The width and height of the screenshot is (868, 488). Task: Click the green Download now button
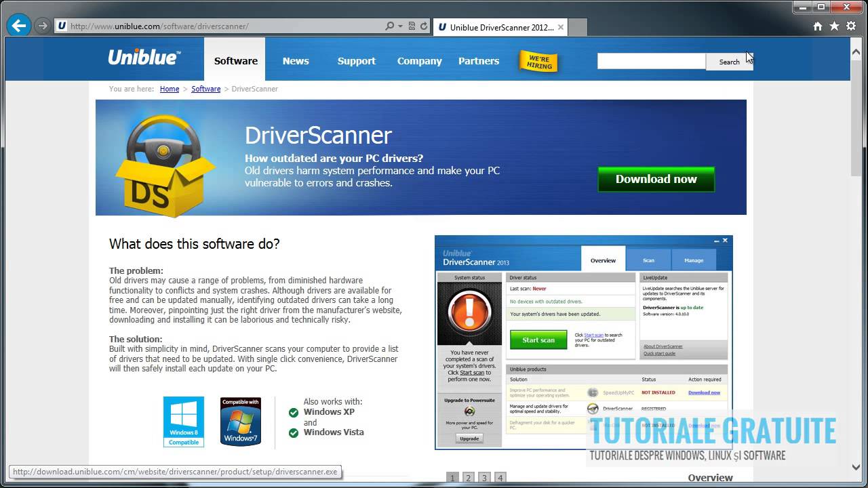pyautogui.click(x=656, y=179)
